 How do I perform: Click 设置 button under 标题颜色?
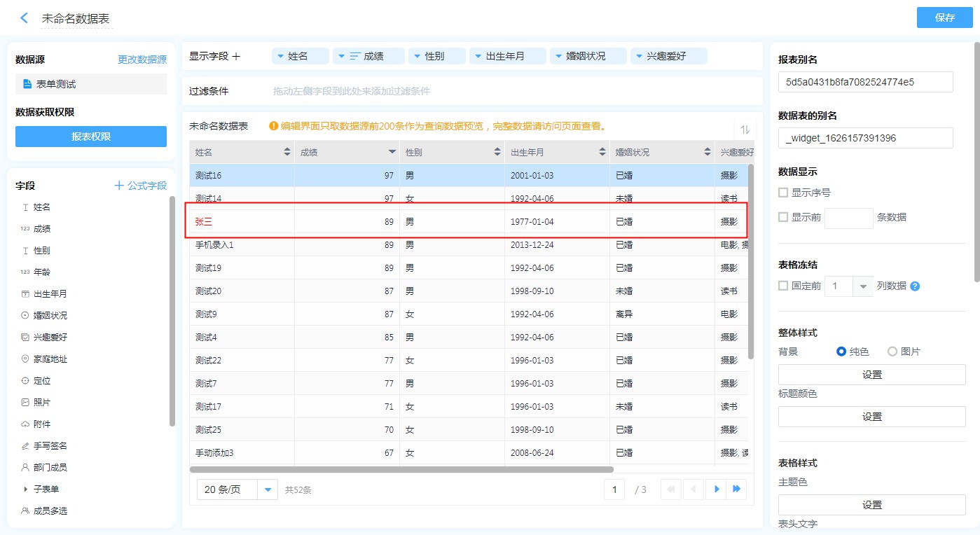[871, 417]
